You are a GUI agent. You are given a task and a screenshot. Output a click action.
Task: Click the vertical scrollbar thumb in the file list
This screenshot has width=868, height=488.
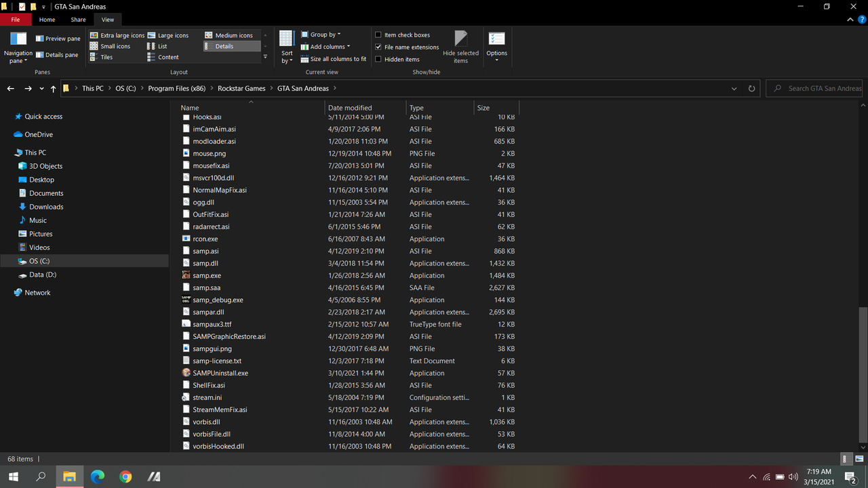point(863,374)
